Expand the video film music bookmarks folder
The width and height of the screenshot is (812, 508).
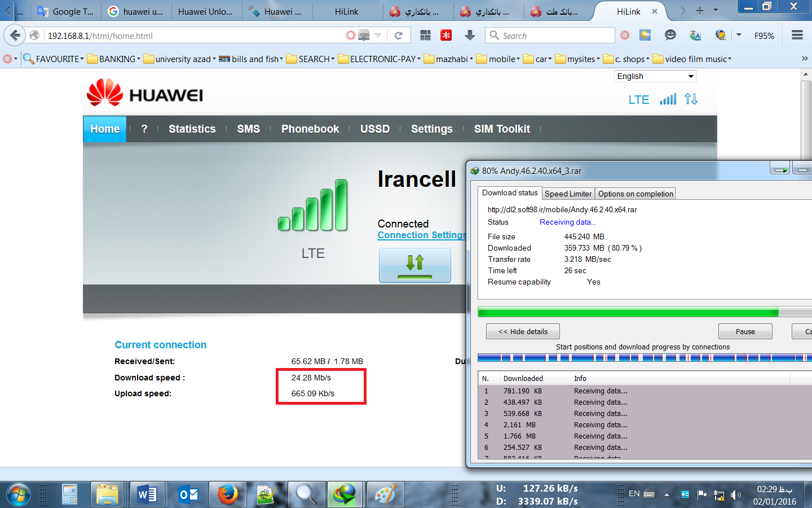coord(692,59)
